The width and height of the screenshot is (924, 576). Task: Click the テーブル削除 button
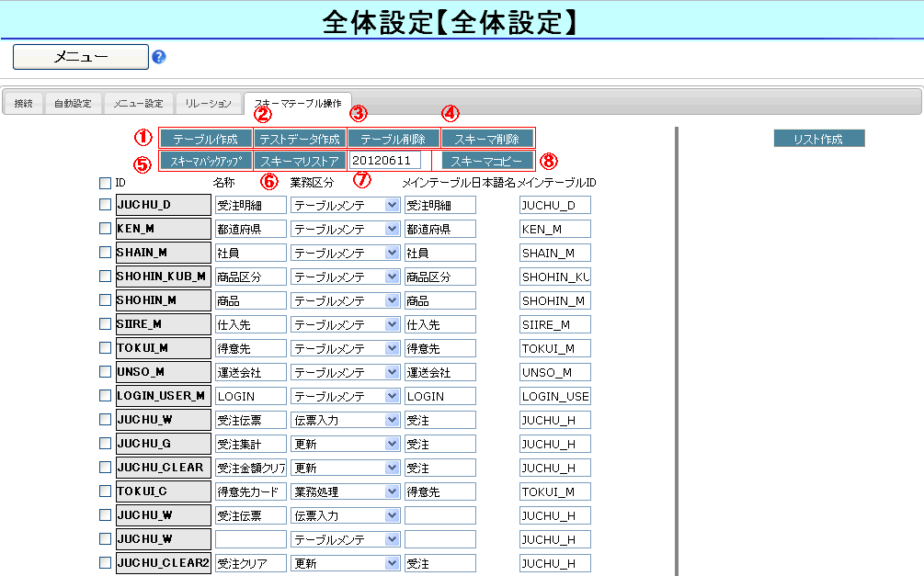(x=393, y=139)
